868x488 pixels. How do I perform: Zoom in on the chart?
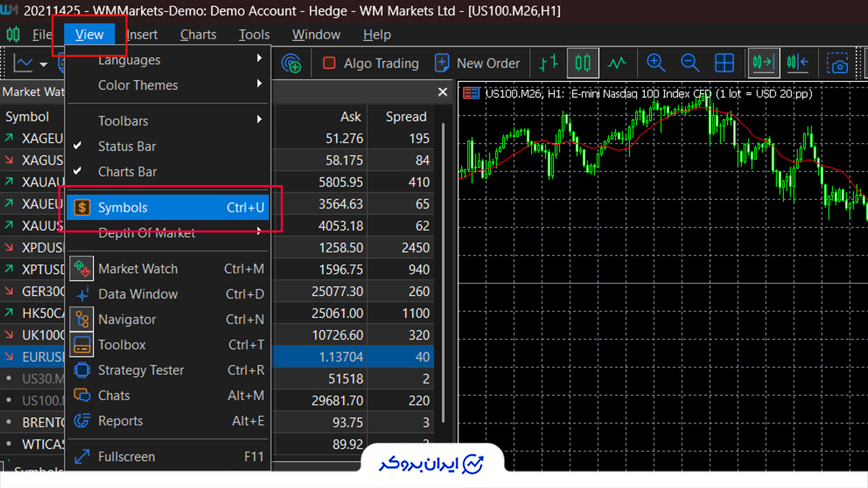pyautogui.click(x=655, y=63)
